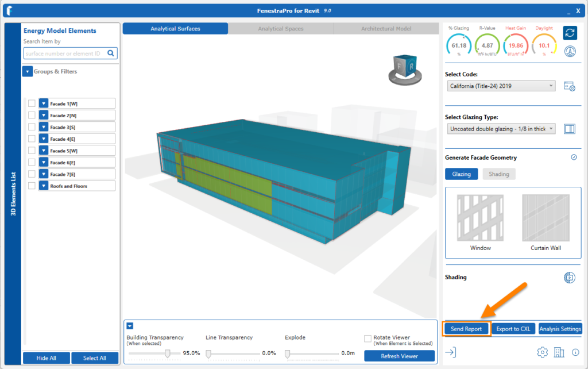Click the FenestraPro logo icon in title bar
The height and width of the screenshot is (369, 588).
pos(10,10)
